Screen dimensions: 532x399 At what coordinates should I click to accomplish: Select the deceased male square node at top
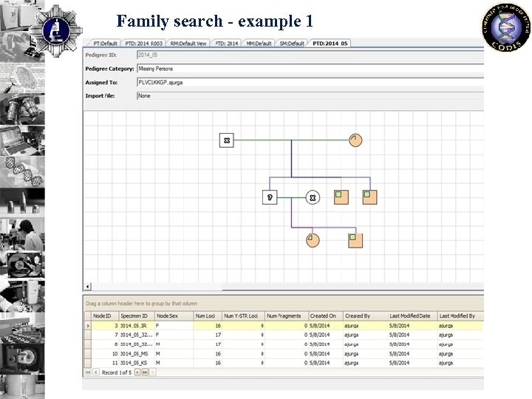pos(227,140)
